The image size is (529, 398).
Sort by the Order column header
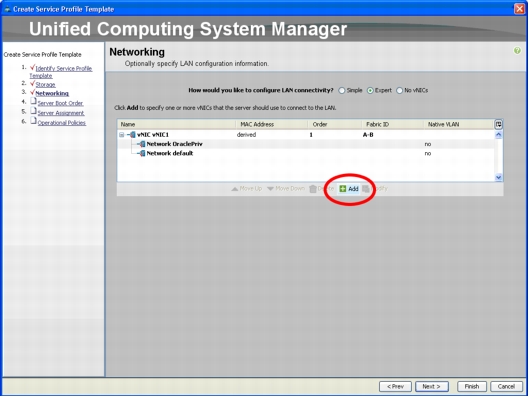tap(334, 124)
